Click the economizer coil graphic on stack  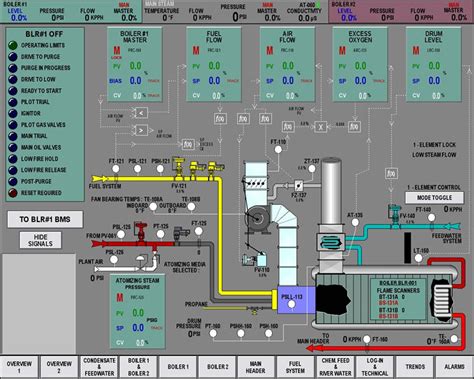pyautogui.click(x=330, y=242)
